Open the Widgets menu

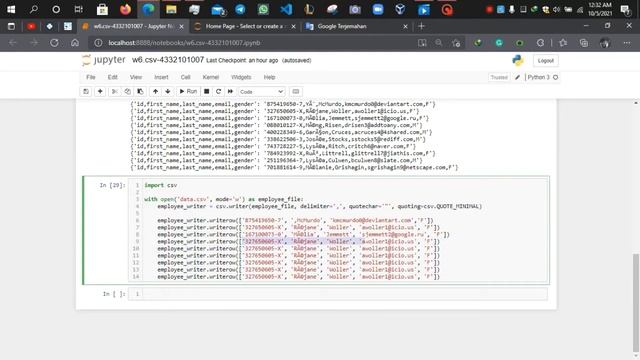[241, 77]
